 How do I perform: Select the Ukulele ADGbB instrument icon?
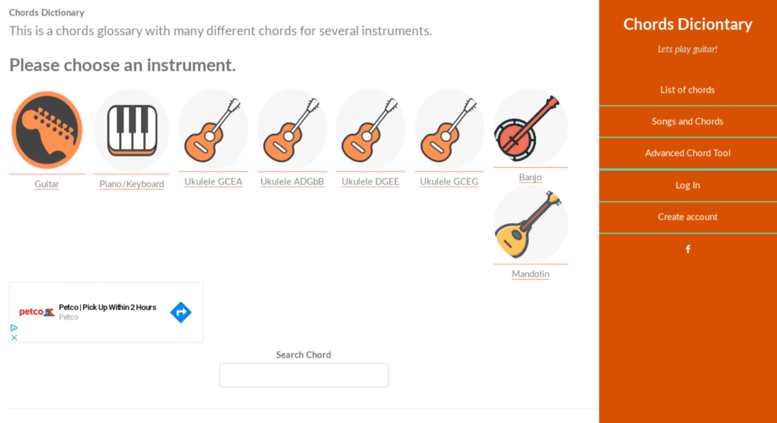[x=292, y=129]
